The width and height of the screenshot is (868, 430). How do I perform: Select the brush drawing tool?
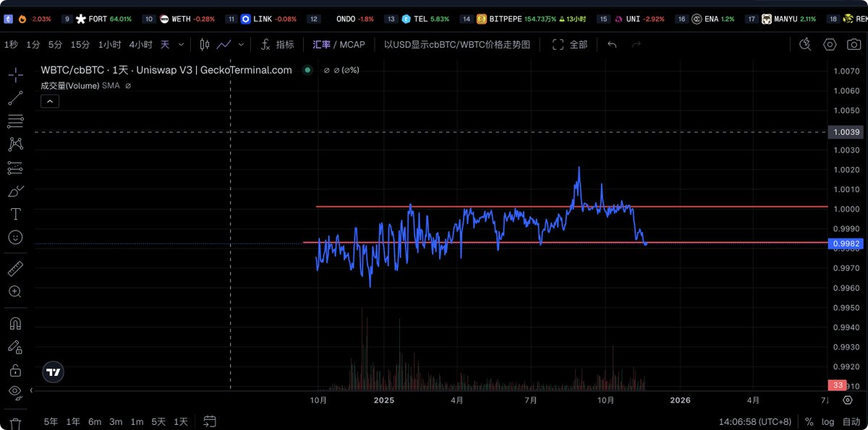tap(15, 191)
